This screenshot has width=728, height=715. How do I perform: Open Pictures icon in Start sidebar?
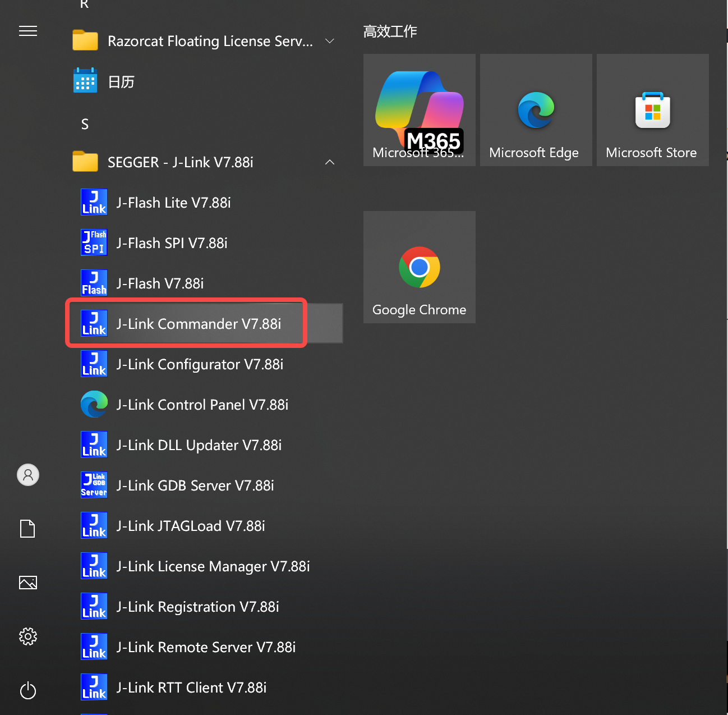pyautogui.click(x=28, y=583)
